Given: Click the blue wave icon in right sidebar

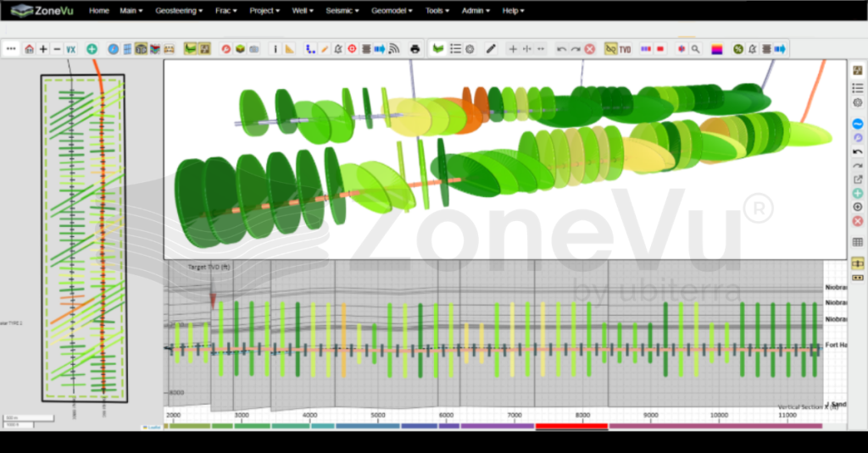Looking at the screenshot, I should pyautogui.click(x=858, y=124).
